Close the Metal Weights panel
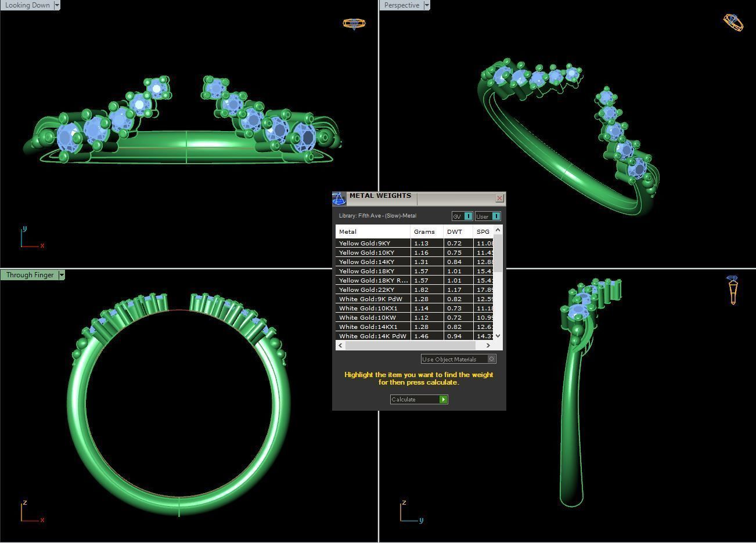Viewport: 756px width, 543px height. click(499, 198)
